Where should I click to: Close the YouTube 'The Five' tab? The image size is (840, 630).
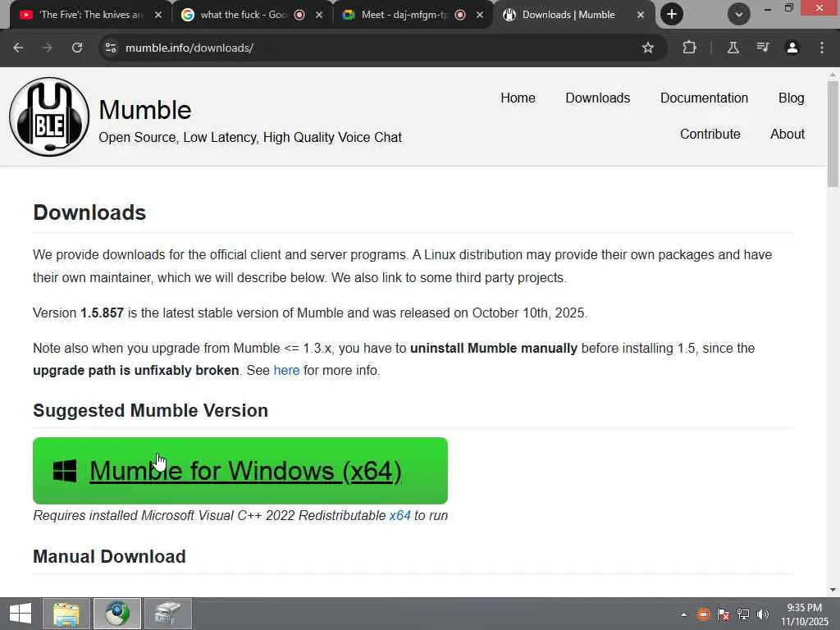[158, 15]
